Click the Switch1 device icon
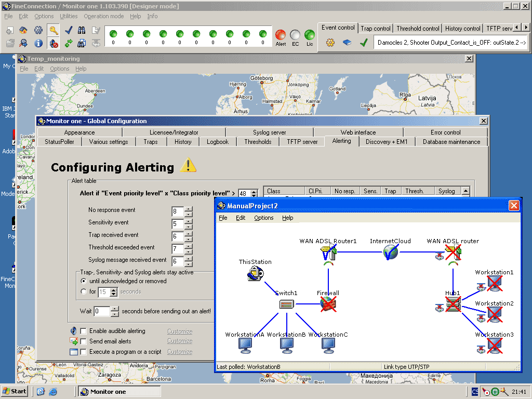The image size is (532, 399). (x=286, y=305)
